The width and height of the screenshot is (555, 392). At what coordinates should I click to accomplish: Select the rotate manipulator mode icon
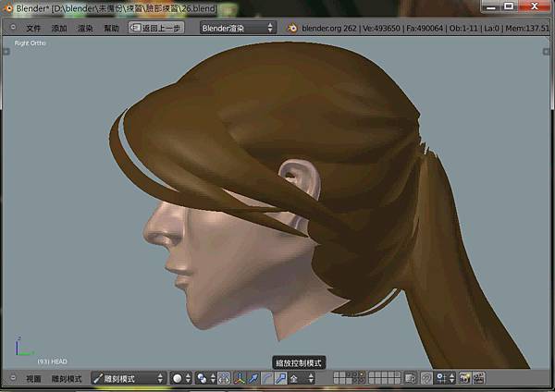pos(266,378)
